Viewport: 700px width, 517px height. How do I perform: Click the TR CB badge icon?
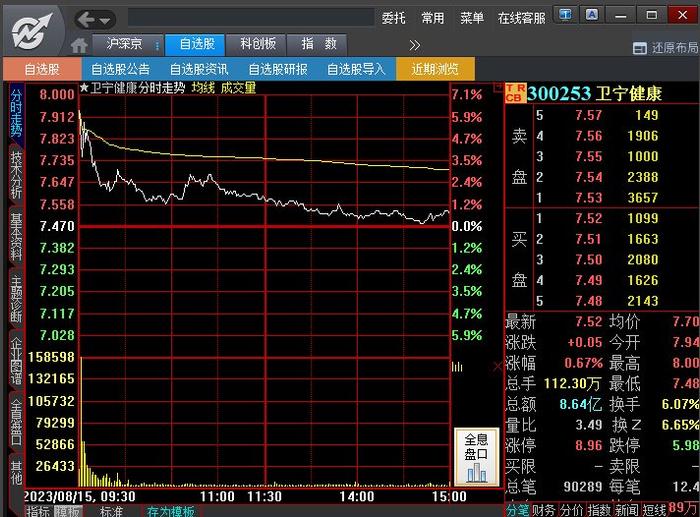[515, 93]
